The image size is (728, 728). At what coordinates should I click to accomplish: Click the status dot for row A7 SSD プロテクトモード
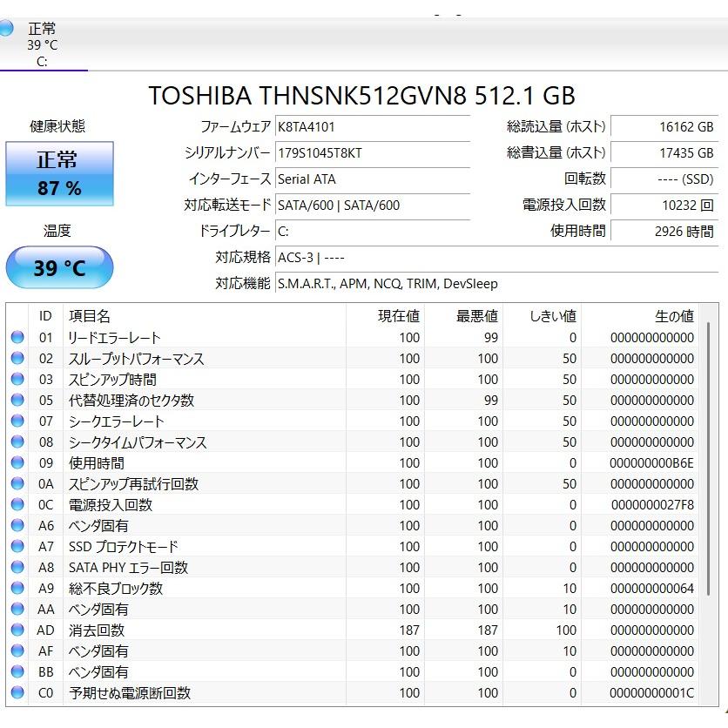click(17, 546)
